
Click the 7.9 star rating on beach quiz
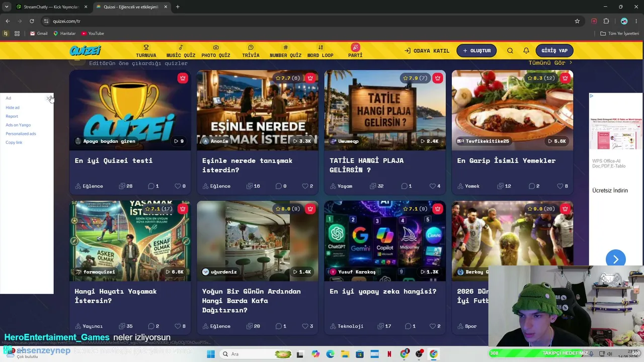[415, 78]
